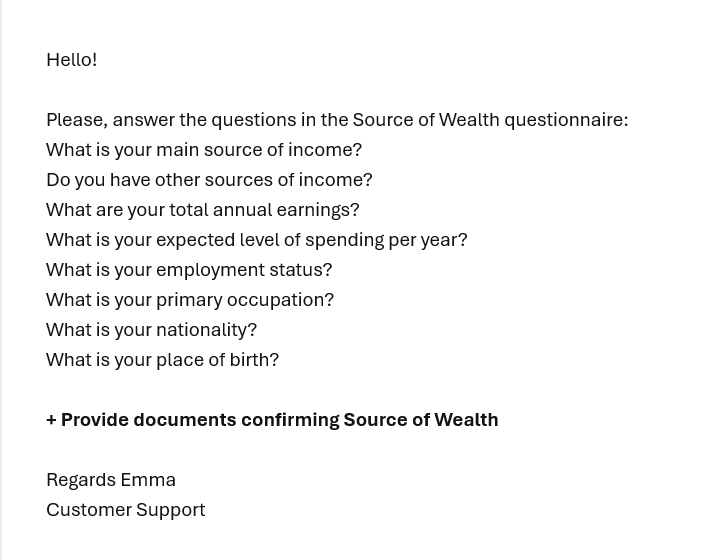Image resolution: width=712 pixels, height=560 pixels.
Task: Click the name "Emma" in the signature
Action: point(148,480)
